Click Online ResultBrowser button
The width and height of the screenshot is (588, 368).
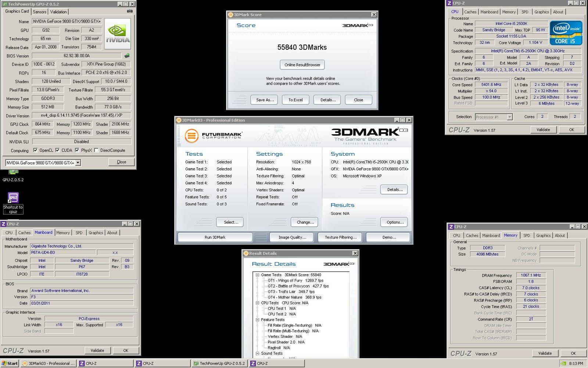(302, 65)
